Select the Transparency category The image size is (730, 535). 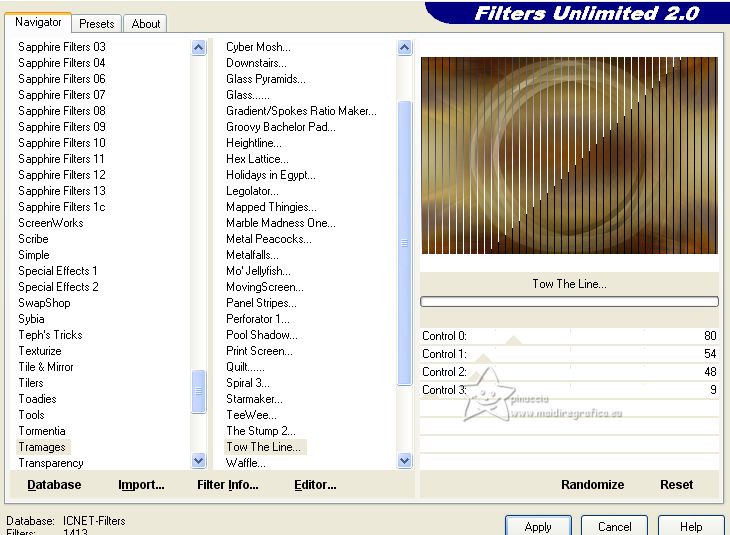click(x=51, y=463)
